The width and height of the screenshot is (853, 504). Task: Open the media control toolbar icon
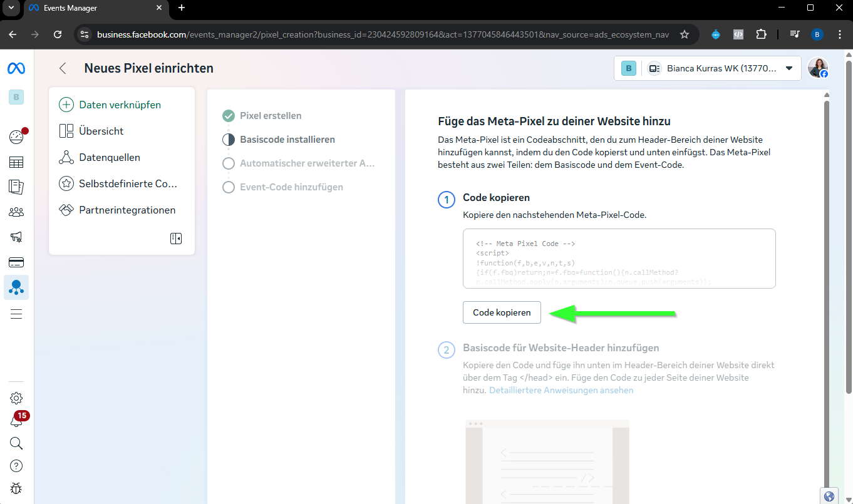point(795,34)
